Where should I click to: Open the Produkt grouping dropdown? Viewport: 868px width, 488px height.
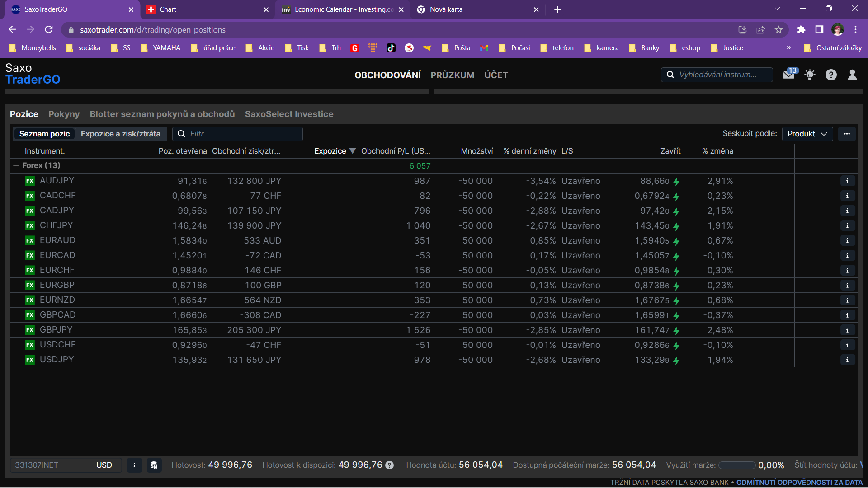pyautogui.click(x=807, y=134)
